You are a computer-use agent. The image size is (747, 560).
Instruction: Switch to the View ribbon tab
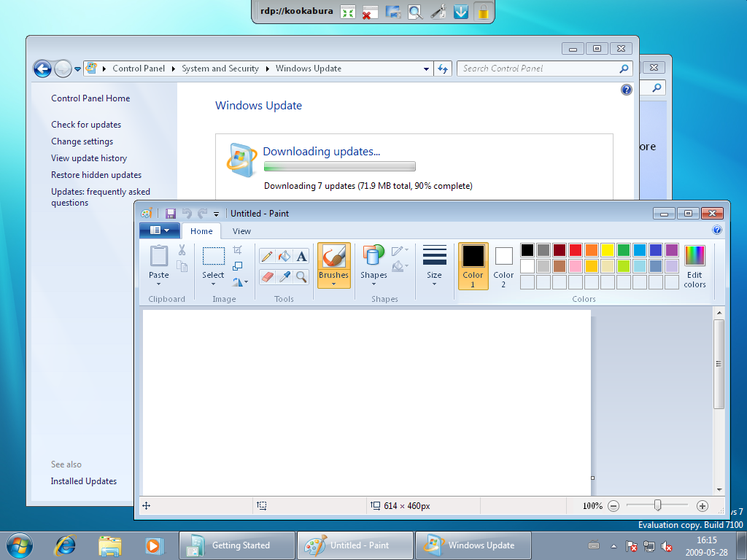pyautogui.click(x=241, y=231)
